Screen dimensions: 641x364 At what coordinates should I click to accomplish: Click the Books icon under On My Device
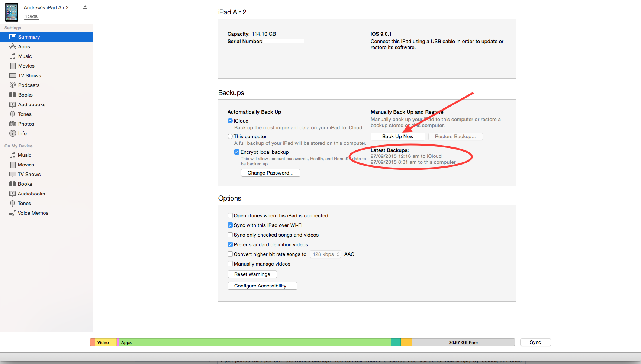[x=13, y=184]
